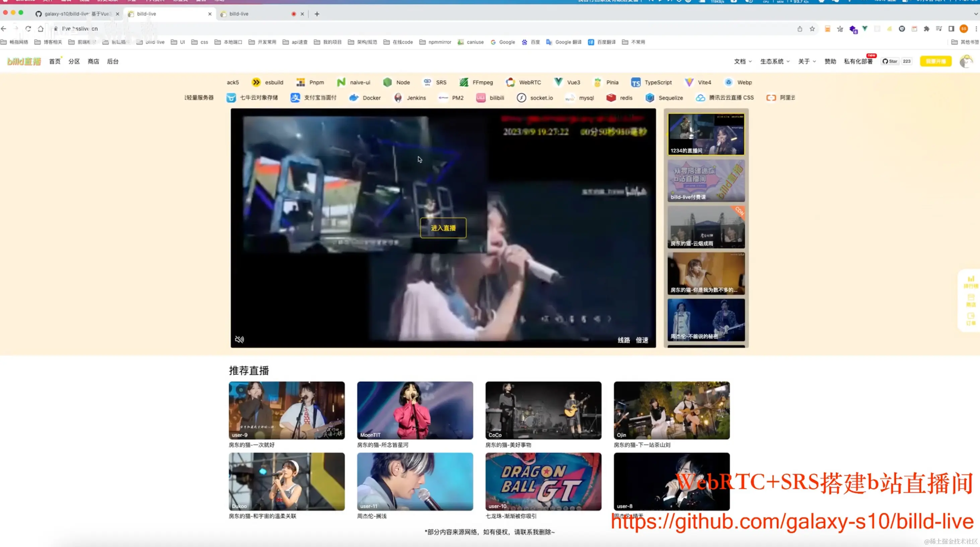The width and height of the screenshot is (980, 547).
Task: Click the FFmpeg tech icon
Action: 464,82
